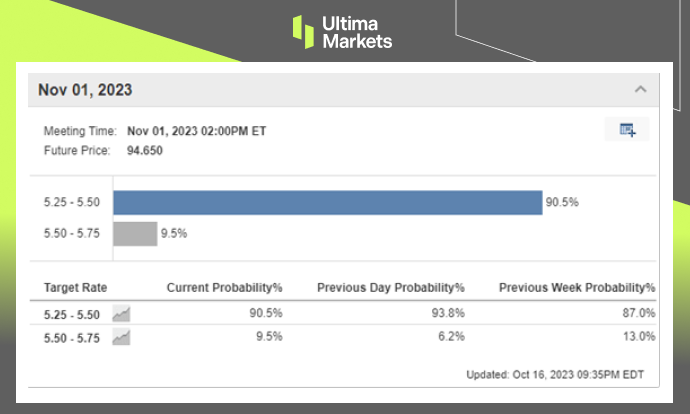The image size is (690, 414).
Task: Select the 5.25 - 5.50 target rate row
Action: pyautogui.click(x=343, y=313)
